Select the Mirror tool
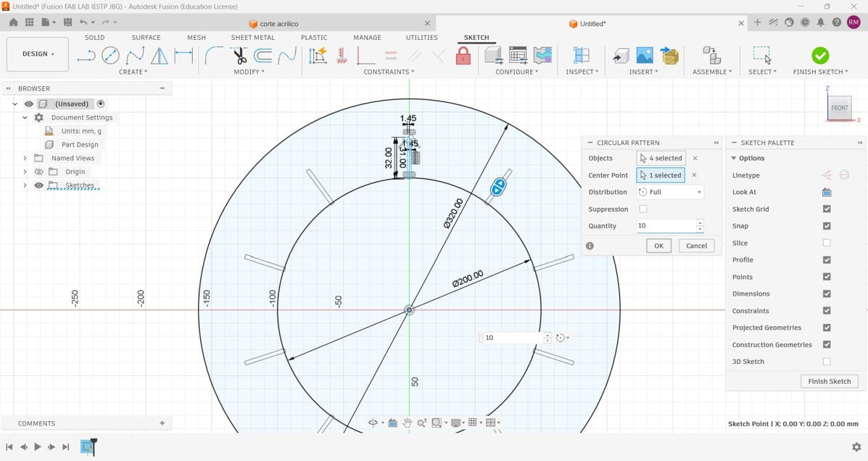The width and height of the screenshot is (868, 461). 160,55
